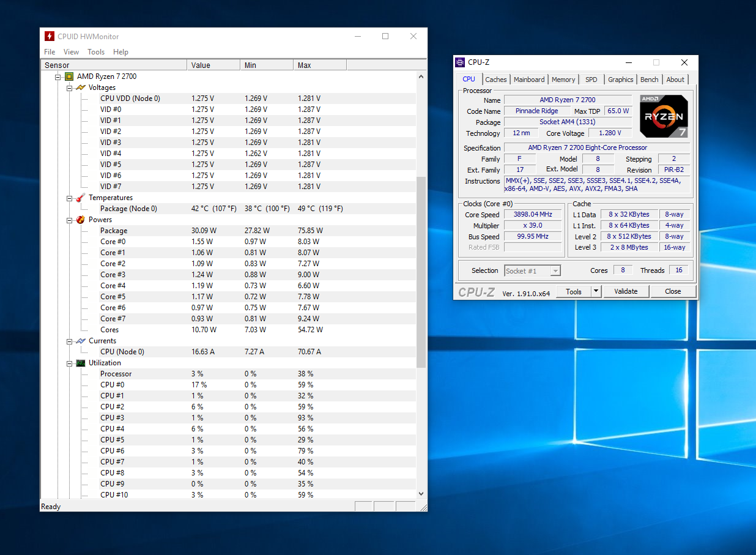The width and height of the screenshot is (756, 555).
Task: Open the File menu in HWMonitor
Action: click(x=50, y=52)
